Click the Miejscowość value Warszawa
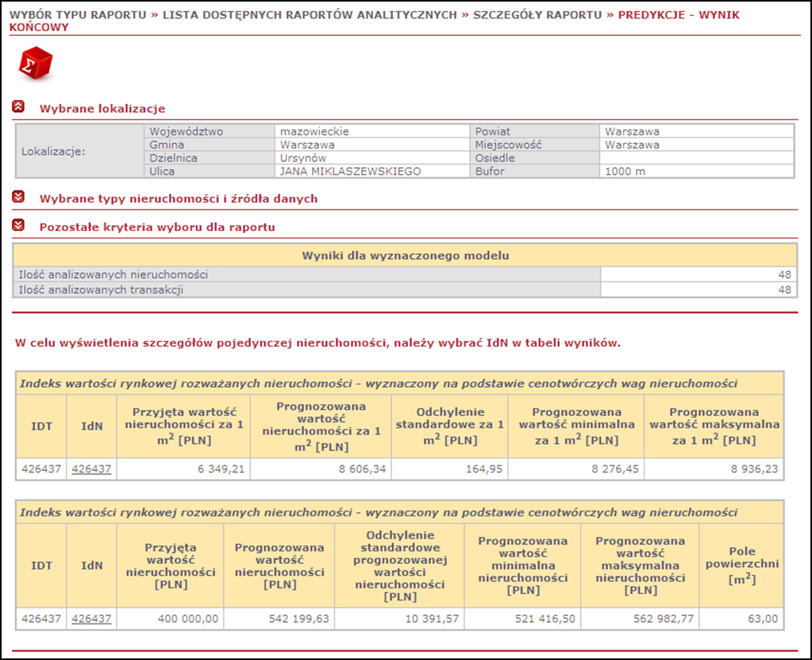This screenshot has width=812, height=660. click(x=697, y=145)
